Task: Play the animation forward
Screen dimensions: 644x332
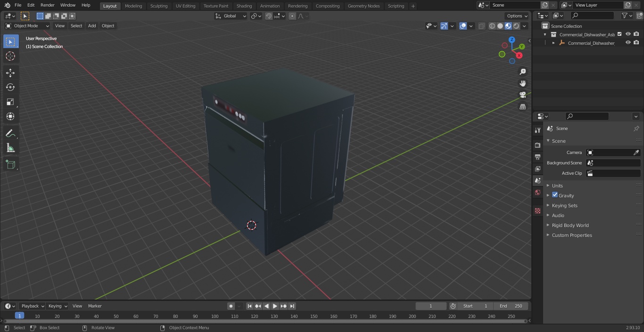Action: [x=275, y=306]
